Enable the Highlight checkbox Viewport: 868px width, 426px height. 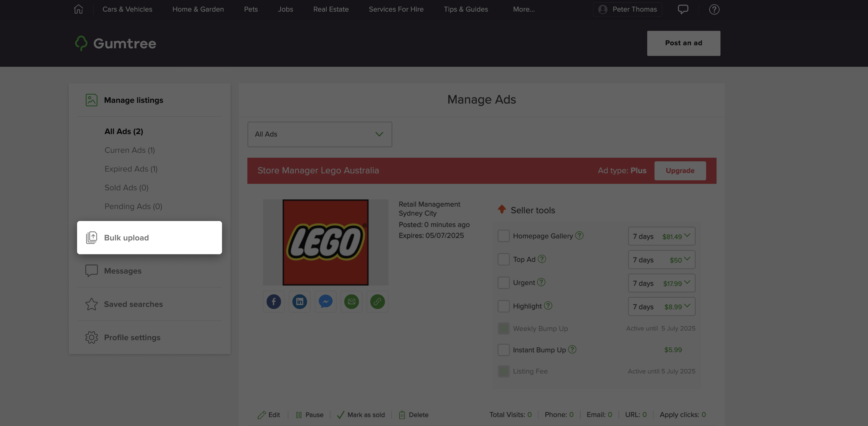tap(503, 306)
